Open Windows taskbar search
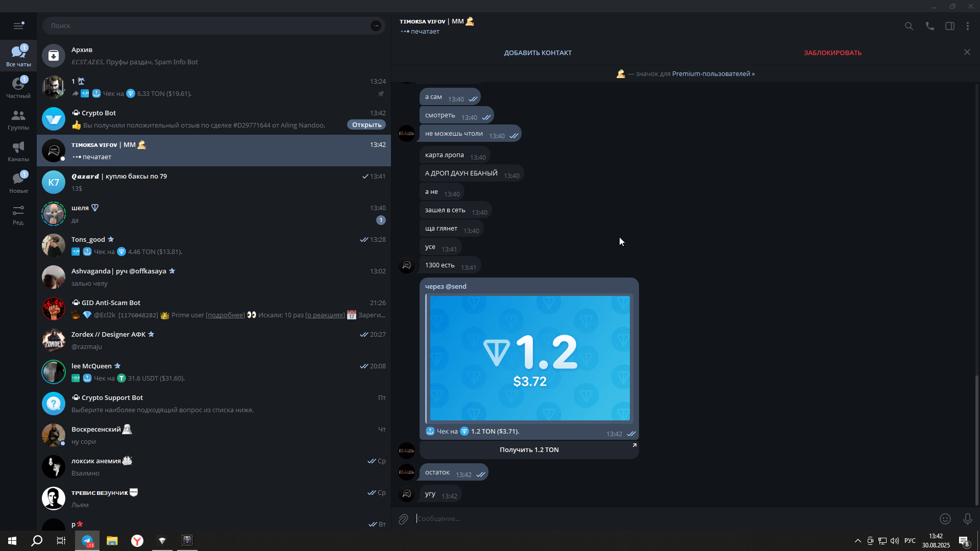This screenshot has width=980, height=551. click(x=37, y=541)
